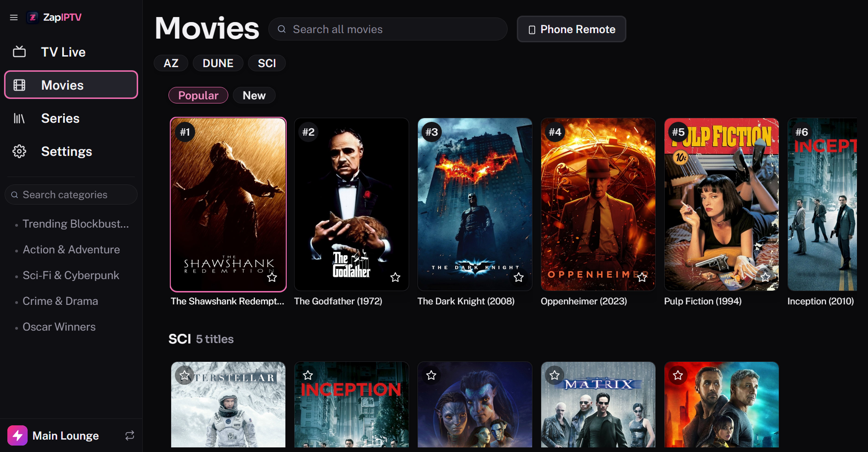Click the ZapIPTV logo icon
This screenshot has height=452, width=868.
[x=33, y=17]
